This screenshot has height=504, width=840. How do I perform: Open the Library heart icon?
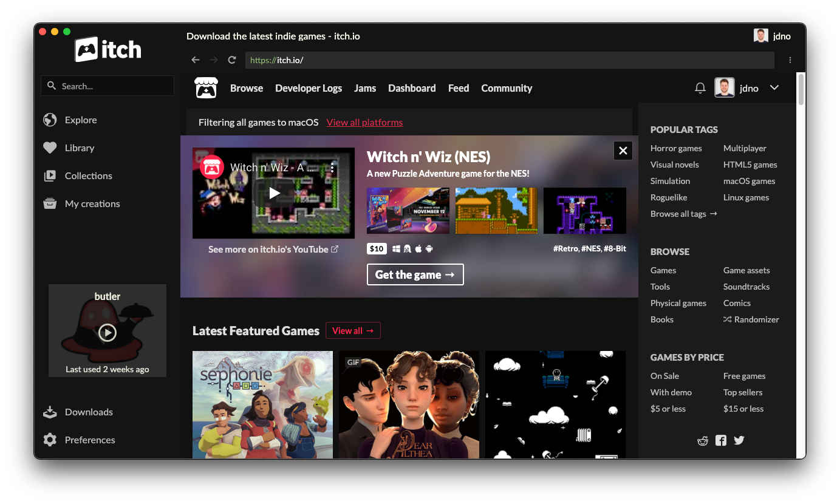tap(50, 148)
